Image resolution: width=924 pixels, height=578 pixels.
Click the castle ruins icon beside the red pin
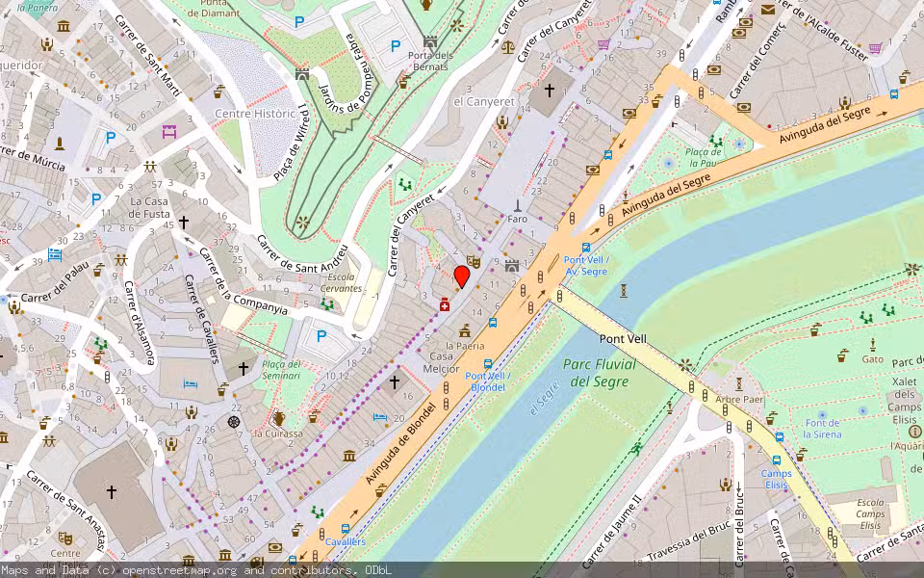point(512,266)
